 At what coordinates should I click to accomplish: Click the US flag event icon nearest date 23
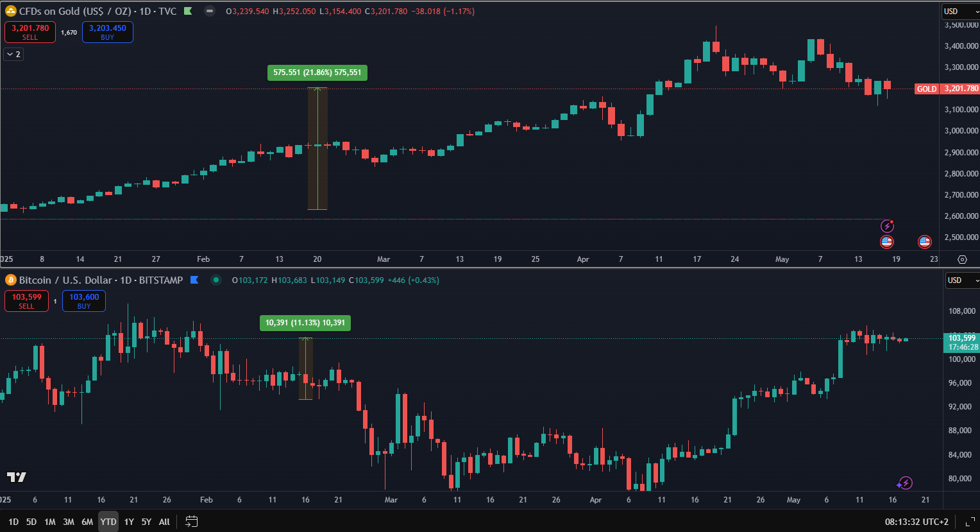(924, 242)
